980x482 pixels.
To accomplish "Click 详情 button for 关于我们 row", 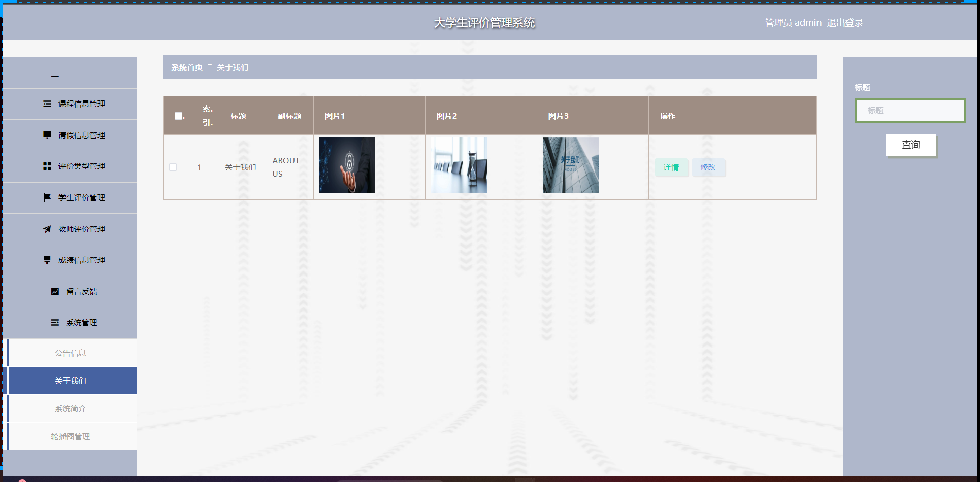I will [x=671, y=167].
